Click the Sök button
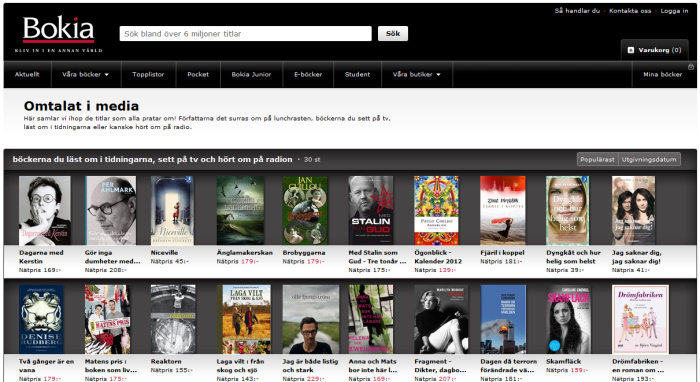 [x=393, y=33]
